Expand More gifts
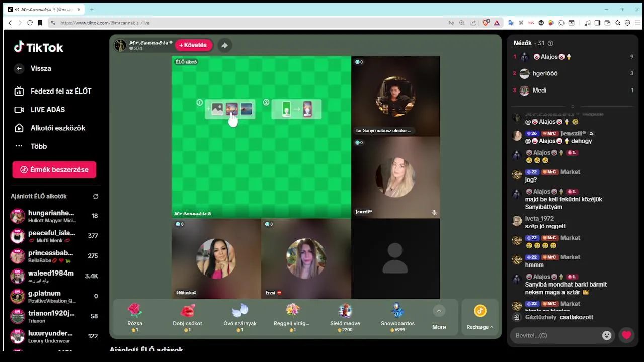644x362 pixels. point(439,318)
